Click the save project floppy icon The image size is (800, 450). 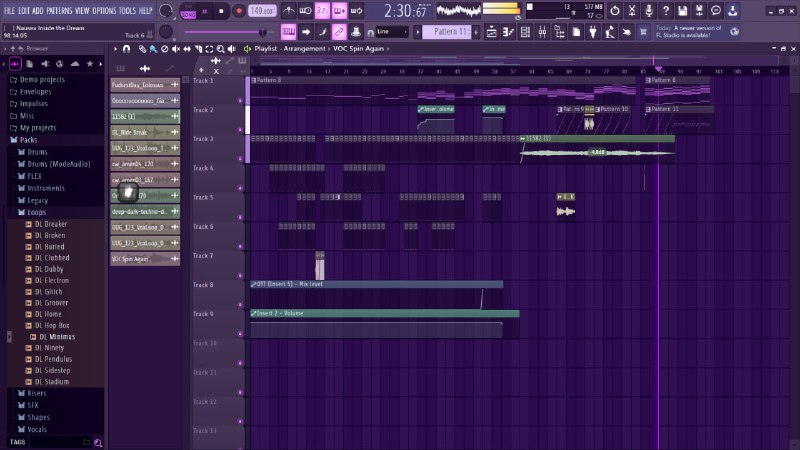pos(683,10)
